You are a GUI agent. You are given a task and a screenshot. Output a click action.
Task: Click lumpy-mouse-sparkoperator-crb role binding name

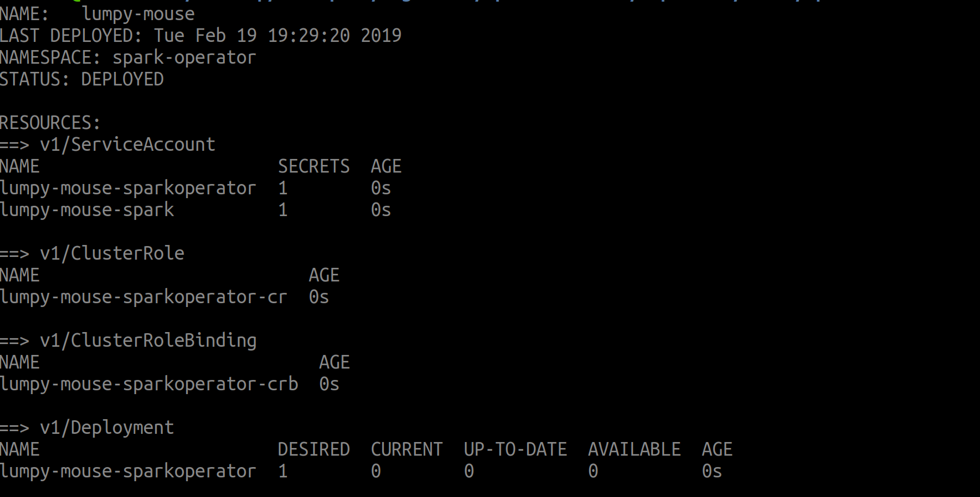(149, 384)
